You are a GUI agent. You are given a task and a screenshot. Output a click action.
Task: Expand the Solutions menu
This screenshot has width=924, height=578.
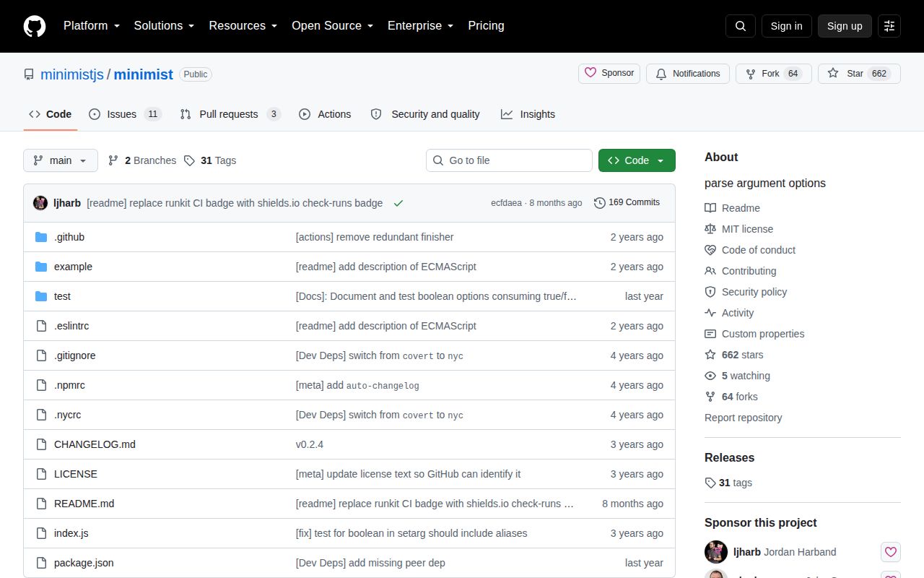pos(164,26)
